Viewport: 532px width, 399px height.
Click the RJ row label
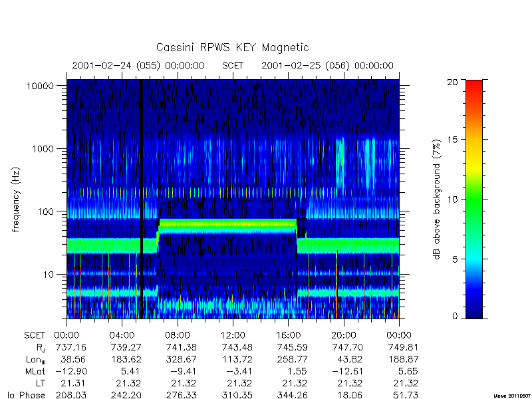40,348
